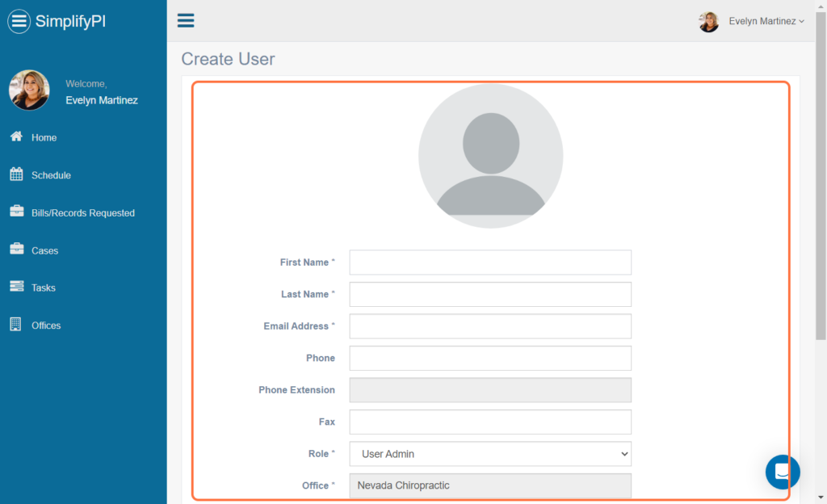Viewport: 827px width, 504px height.
Task: Open the chat support bubble
Action: click(783, 472)
